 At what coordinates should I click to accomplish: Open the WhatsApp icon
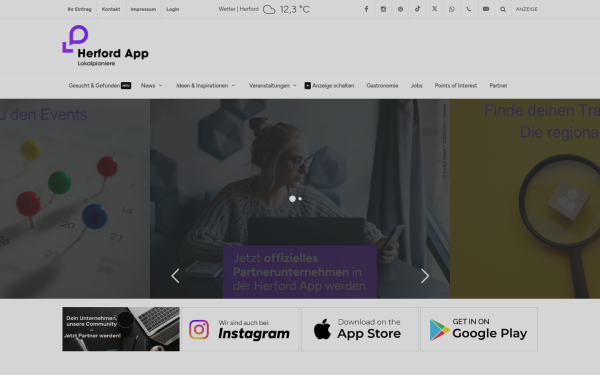click(452, 9)
